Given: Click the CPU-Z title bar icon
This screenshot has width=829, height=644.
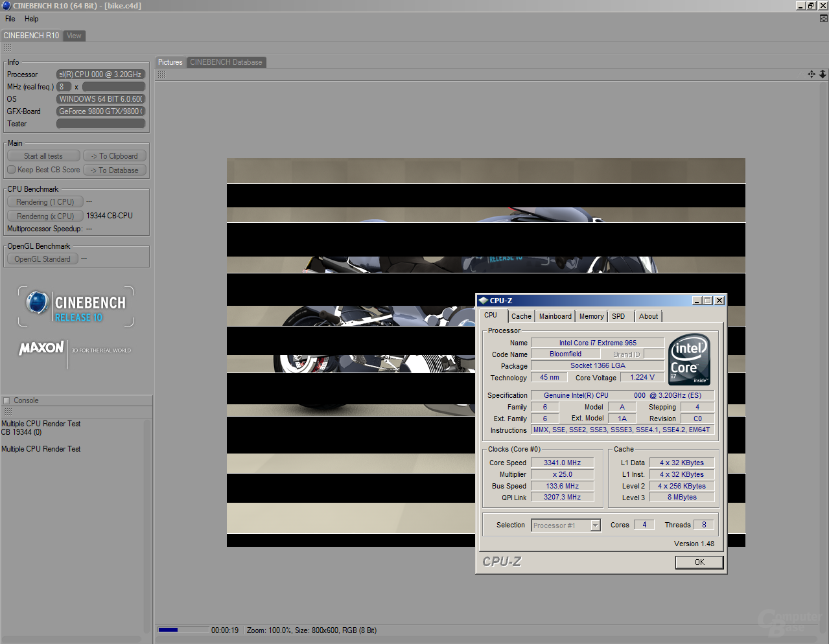Looking at the screenshot, I should [x=484, y=301].
